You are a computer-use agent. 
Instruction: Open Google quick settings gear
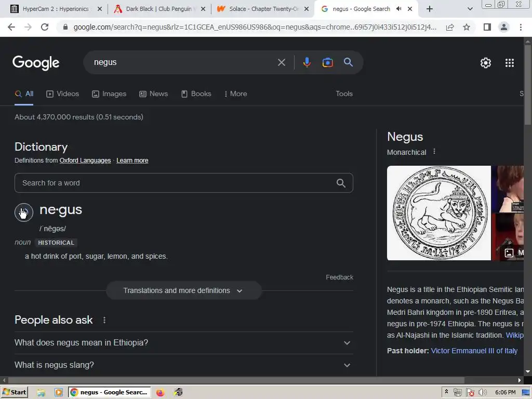click(x=486, y=63)
